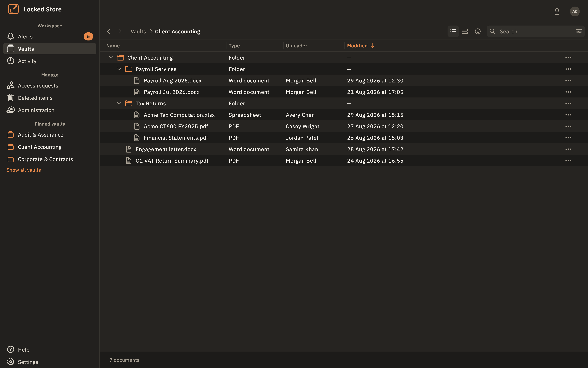The image size is (588, 368).
Task: Click the Vaults breadcrumb
Action: point(138,31)
